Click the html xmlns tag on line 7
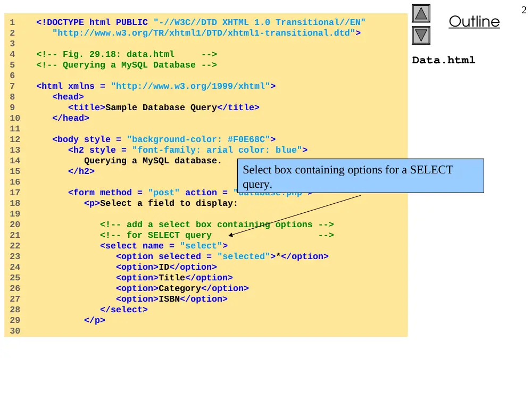Viewport: 532px width, 399px height. tap(156, 86)
